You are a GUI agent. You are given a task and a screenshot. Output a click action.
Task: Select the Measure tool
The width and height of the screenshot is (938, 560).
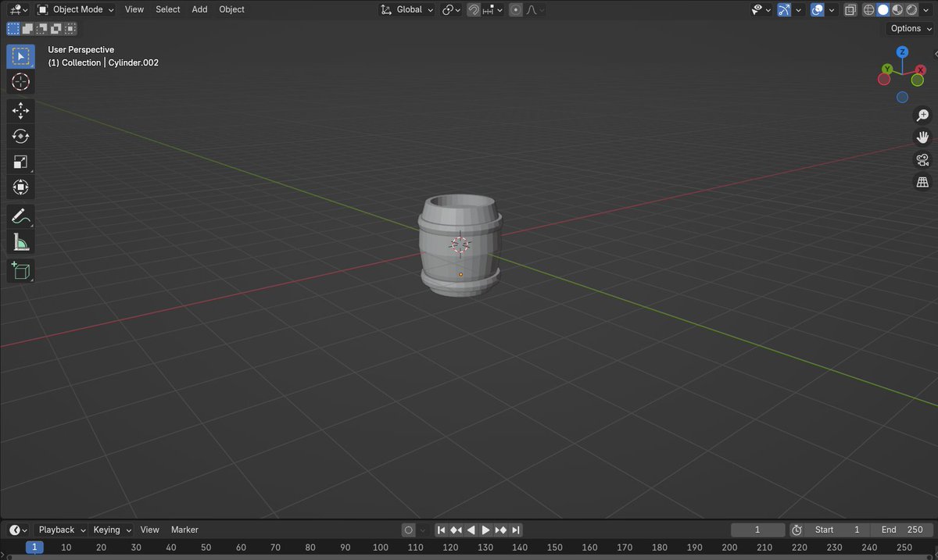point(21,242)
